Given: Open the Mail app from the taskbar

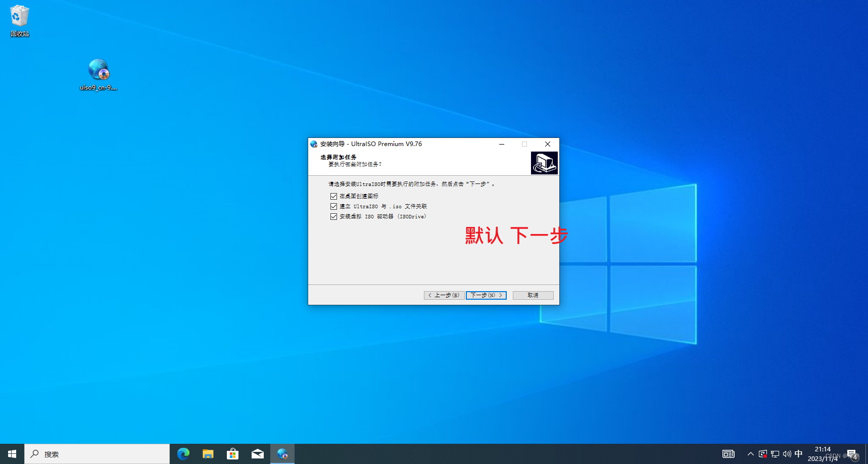Looking at the screenshot, I should tap(258, 454).
